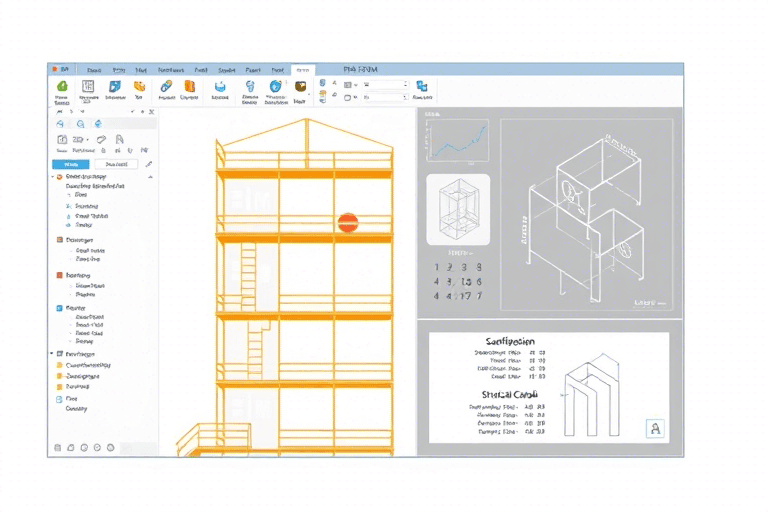The height and width of the screenshot is (512, 768).
Task: Click the blue highlighted button in the left panel
Action: click(x=70, y=164)
